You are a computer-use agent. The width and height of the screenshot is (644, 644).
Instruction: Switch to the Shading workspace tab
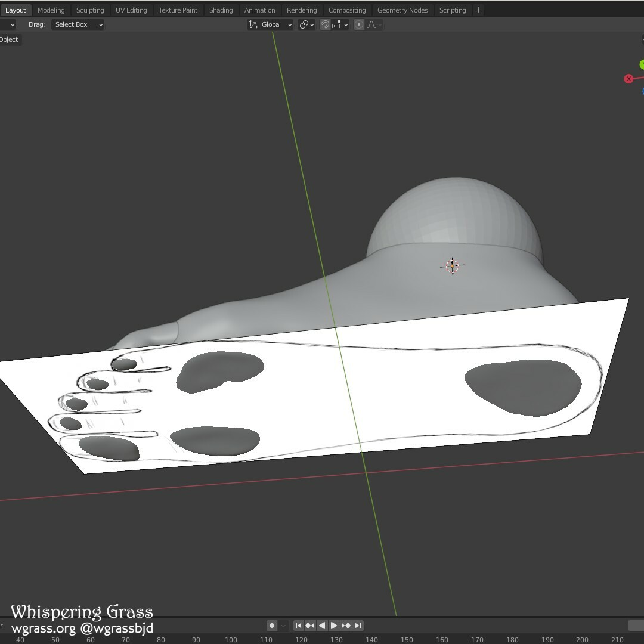[x=221, y=10]
